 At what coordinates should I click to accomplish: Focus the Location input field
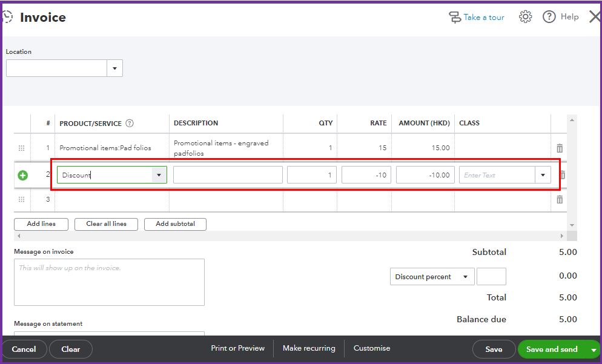click(x=56, y=68)
